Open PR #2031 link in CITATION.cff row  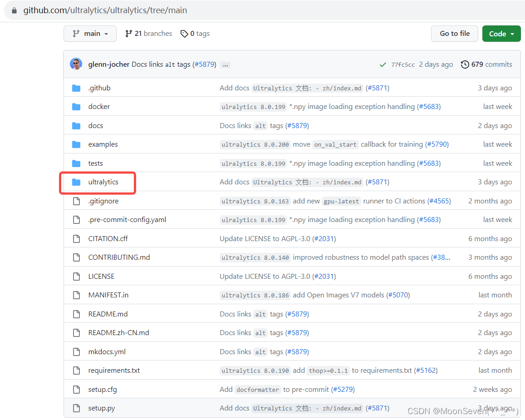point(324,238)
